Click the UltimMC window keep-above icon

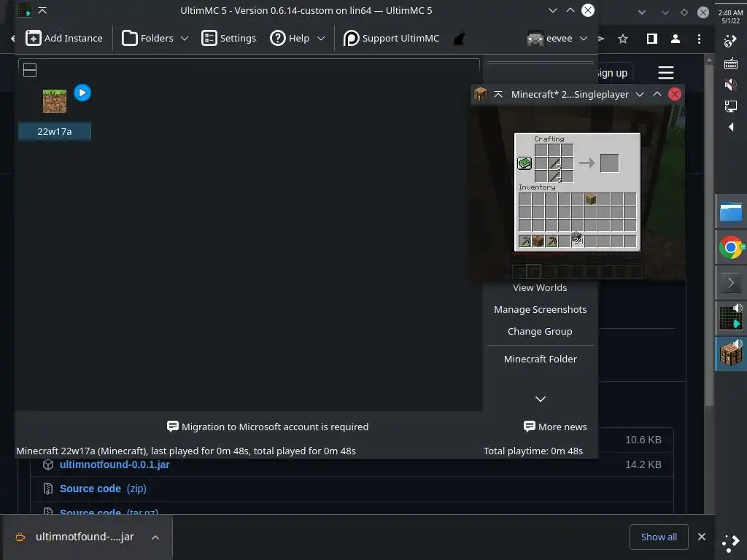[x=42, y=10]
